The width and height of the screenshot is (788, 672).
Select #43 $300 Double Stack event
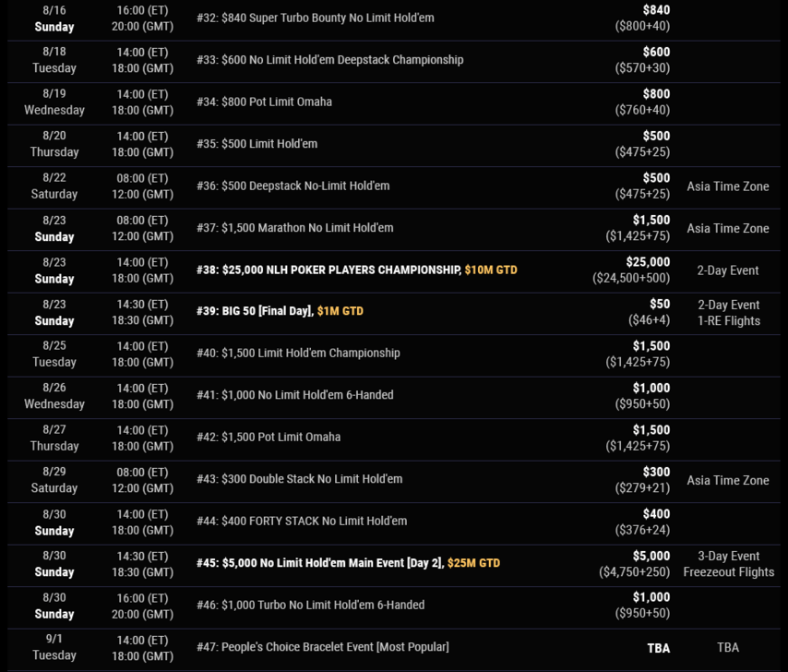pos(299,479)
